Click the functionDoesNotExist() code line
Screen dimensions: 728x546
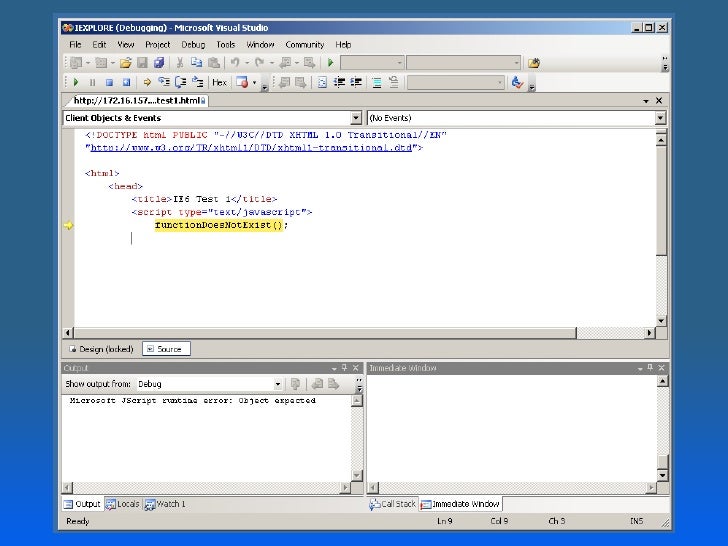[221, 225]
